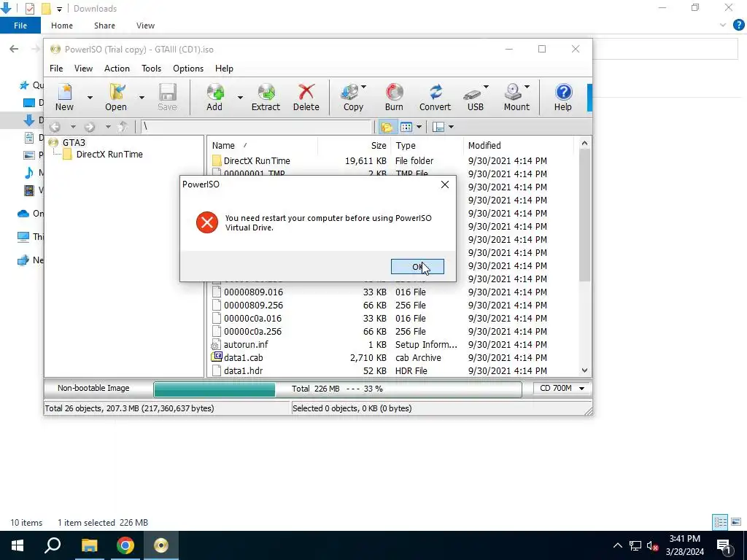Expand the Copy button dropdown arrow
Image resolution: width=747 pixels, height=560 pixels.
point(363,87)
